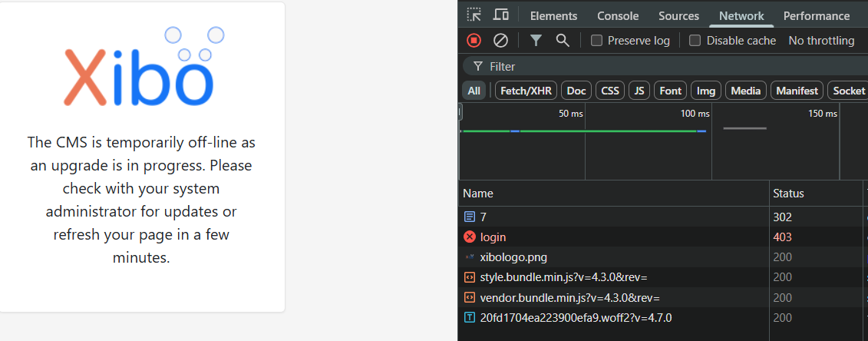The height and width of the screenshot is (341, 868).
Task: Click the xibologo.png thumbnail icon
Action: coord(470,257)
